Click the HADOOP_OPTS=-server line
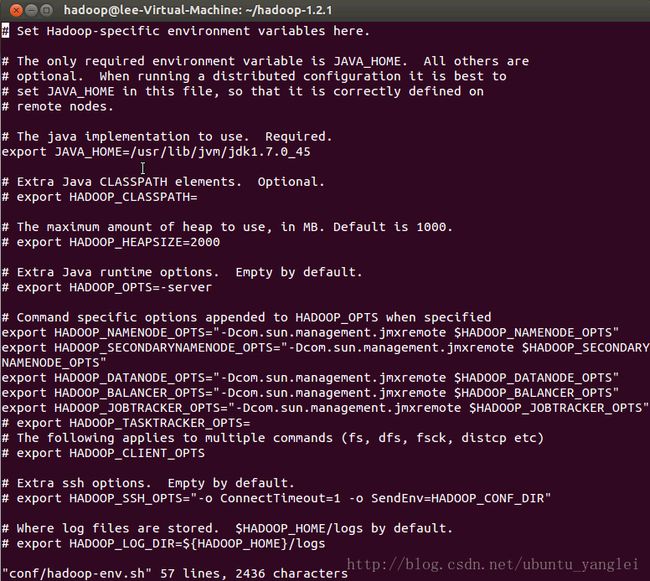The width and height of the screenshot is (650, 581). coord(107,287)
